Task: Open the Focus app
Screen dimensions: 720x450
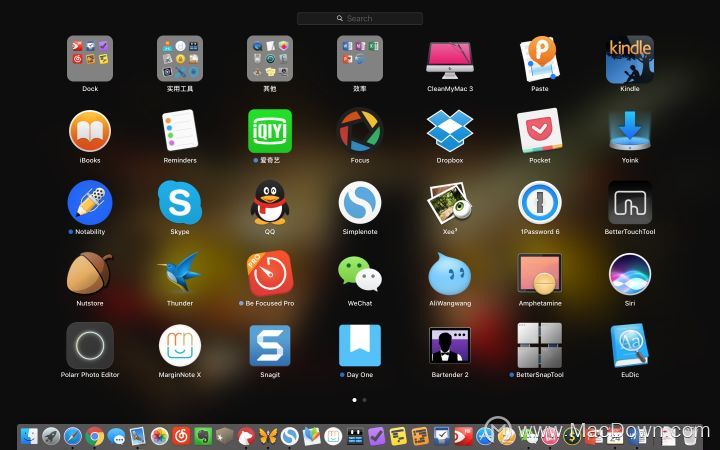Action: [x=360, y=130]
